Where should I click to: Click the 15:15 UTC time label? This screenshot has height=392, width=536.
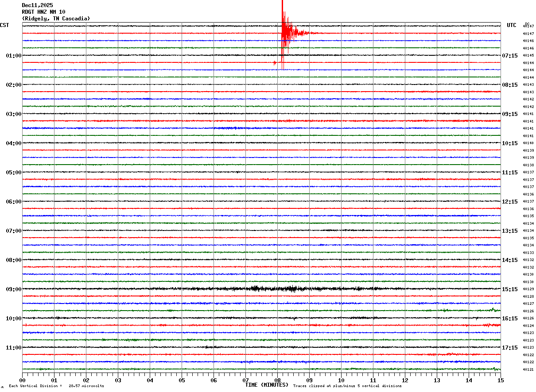(510, 289)
